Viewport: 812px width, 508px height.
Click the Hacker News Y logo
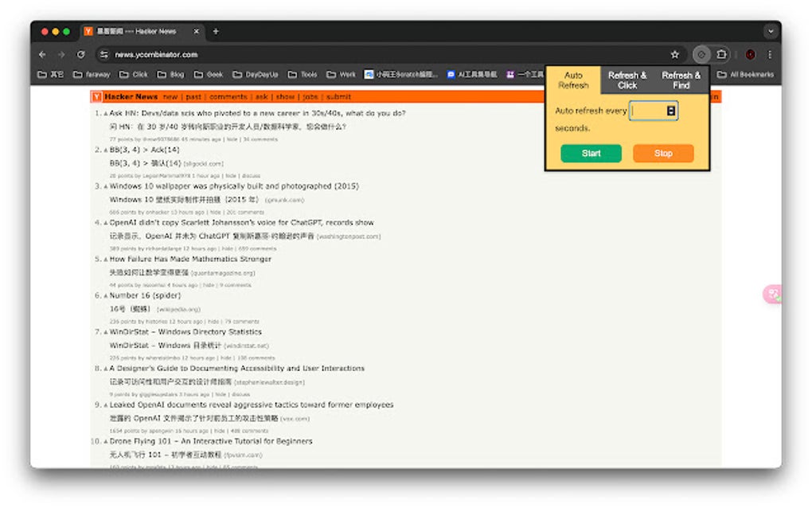(x=96, y=96)
